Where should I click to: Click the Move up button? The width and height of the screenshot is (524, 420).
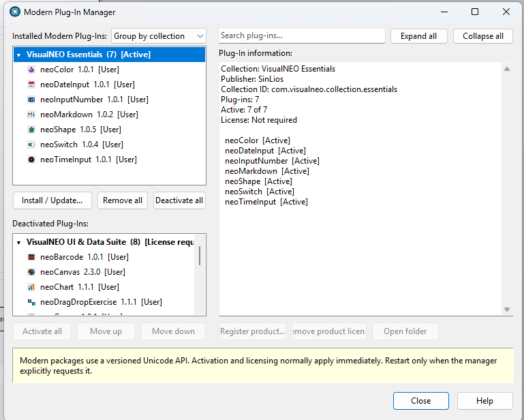[106, 331]
